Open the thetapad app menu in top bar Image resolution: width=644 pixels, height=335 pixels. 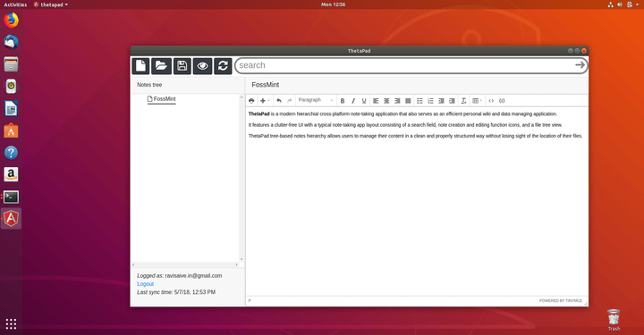tap(51, 4)
